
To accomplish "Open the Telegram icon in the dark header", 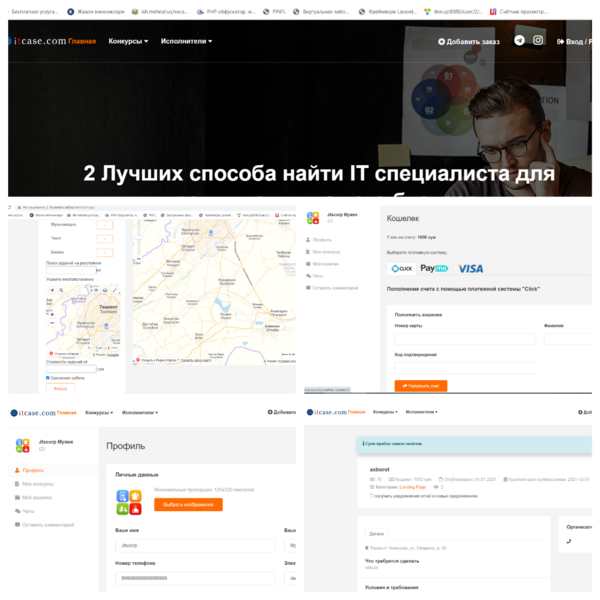I will [519, 40].
